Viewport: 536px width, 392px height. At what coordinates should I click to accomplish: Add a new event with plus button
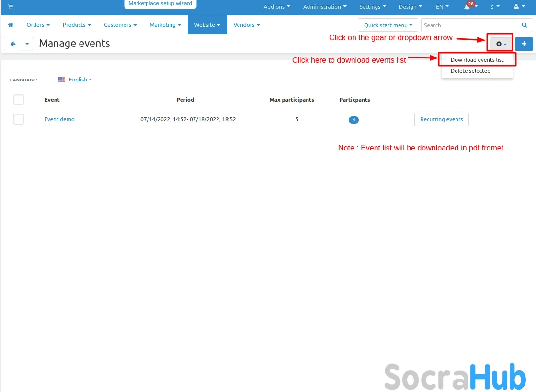tap(524, 44)
